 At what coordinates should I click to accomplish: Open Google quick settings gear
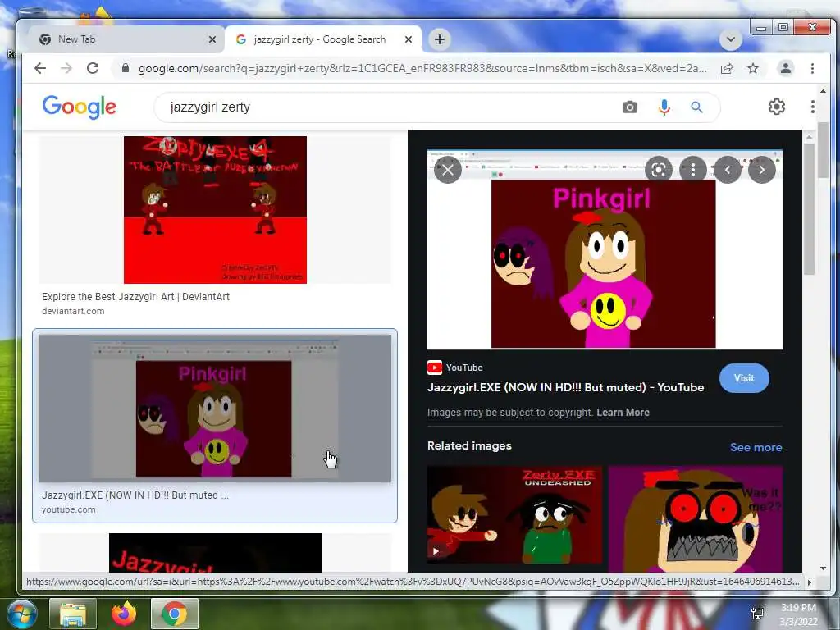click(x=776, y=107)
